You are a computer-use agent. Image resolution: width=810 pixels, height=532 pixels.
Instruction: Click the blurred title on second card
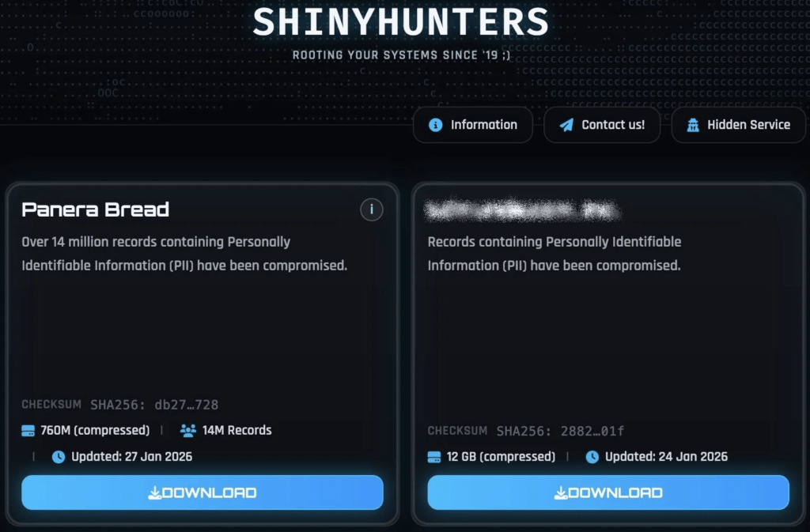pyautogui.click(x=522, y=210)
